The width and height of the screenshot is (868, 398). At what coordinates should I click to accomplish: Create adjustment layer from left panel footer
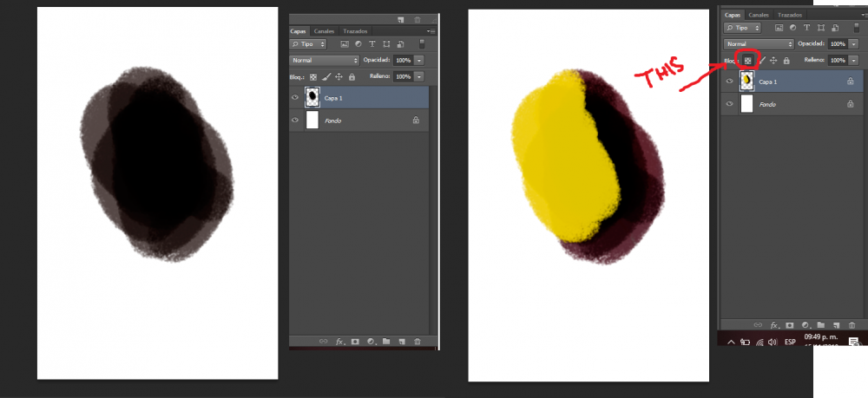tap(371, 342)
